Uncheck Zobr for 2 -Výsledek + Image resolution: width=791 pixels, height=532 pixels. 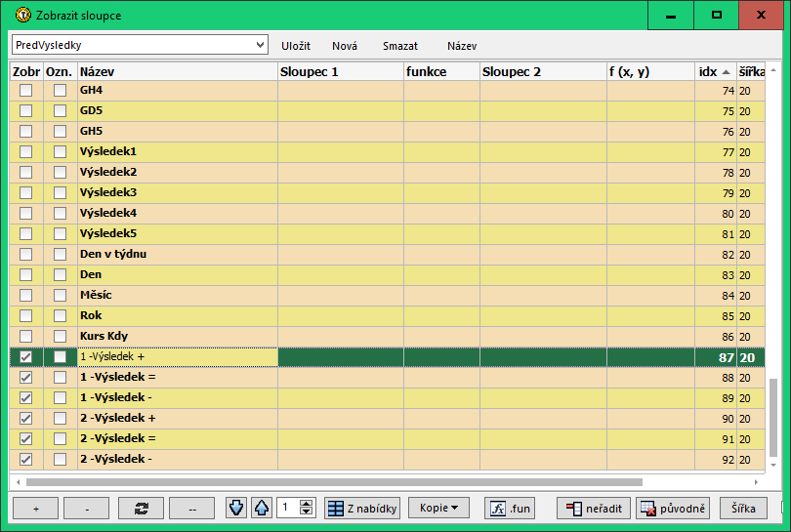[25, 419]
